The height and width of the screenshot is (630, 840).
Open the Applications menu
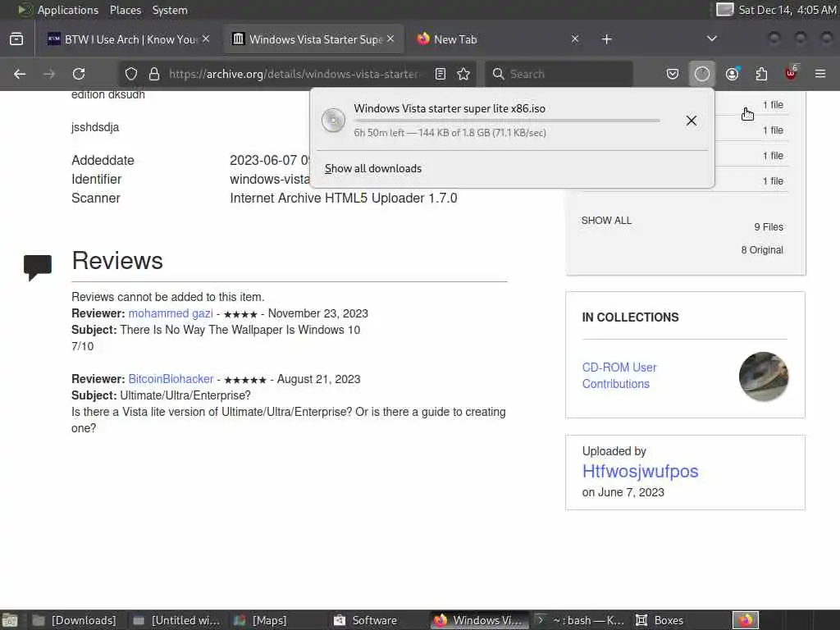(x=67, y=10)
